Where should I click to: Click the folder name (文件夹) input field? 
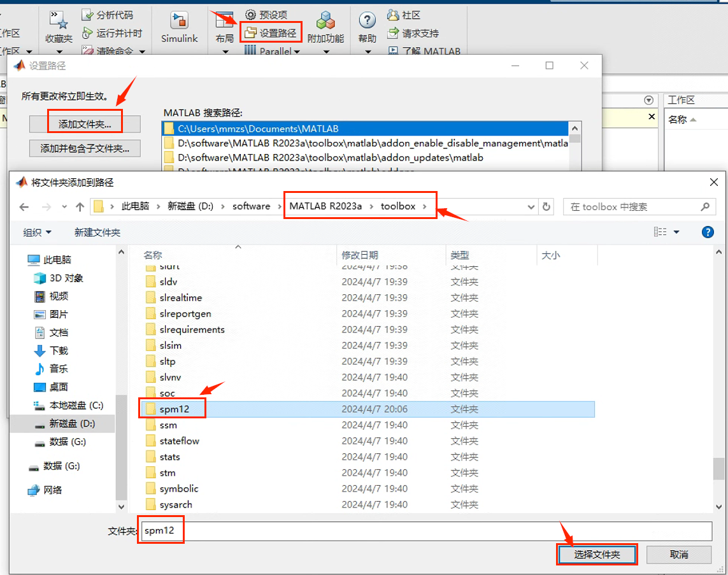point(426,531)
